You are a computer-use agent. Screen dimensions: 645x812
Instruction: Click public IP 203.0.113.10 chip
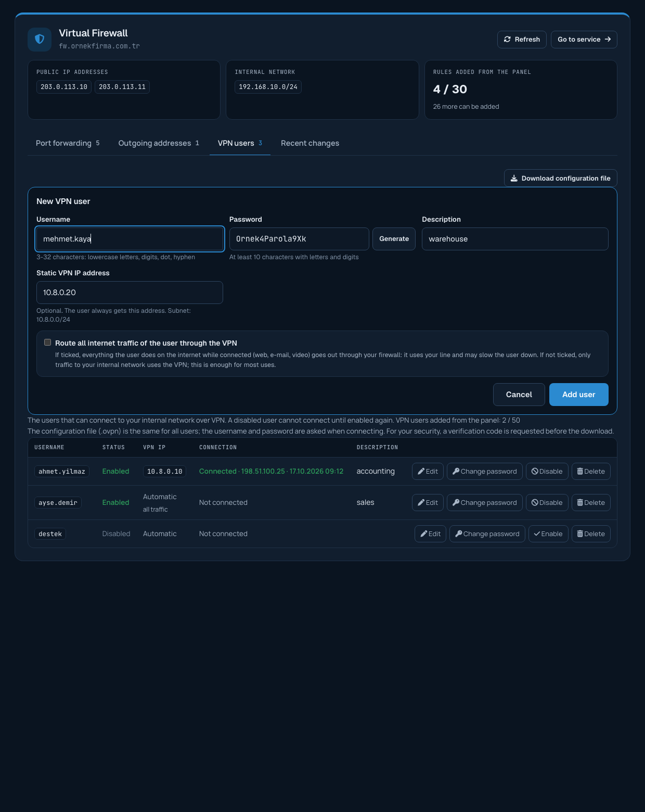pos(64,87)
